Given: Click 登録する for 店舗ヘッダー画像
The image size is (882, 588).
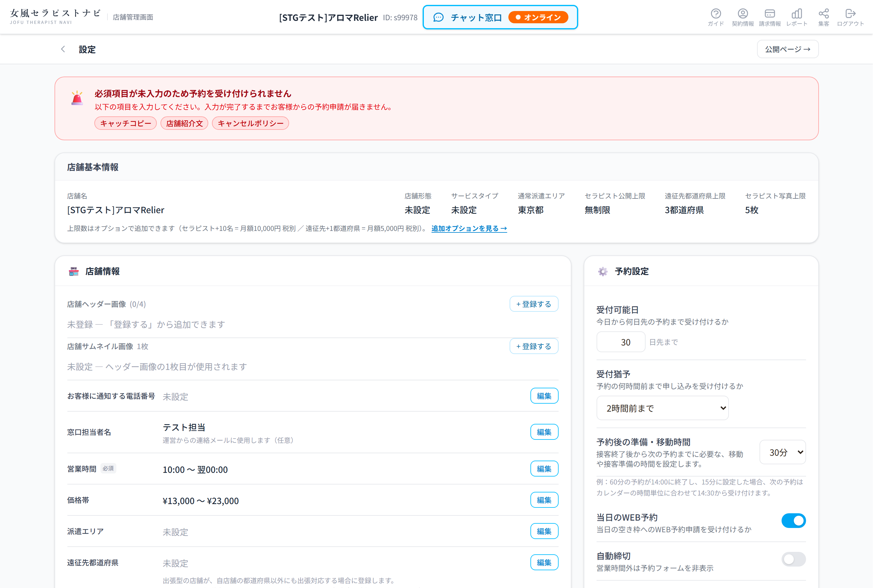Looking at the screenshot, I should click(539, 307).
